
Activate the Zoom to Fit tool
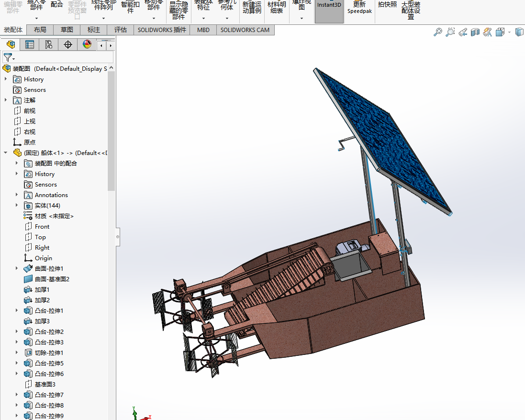438,32
